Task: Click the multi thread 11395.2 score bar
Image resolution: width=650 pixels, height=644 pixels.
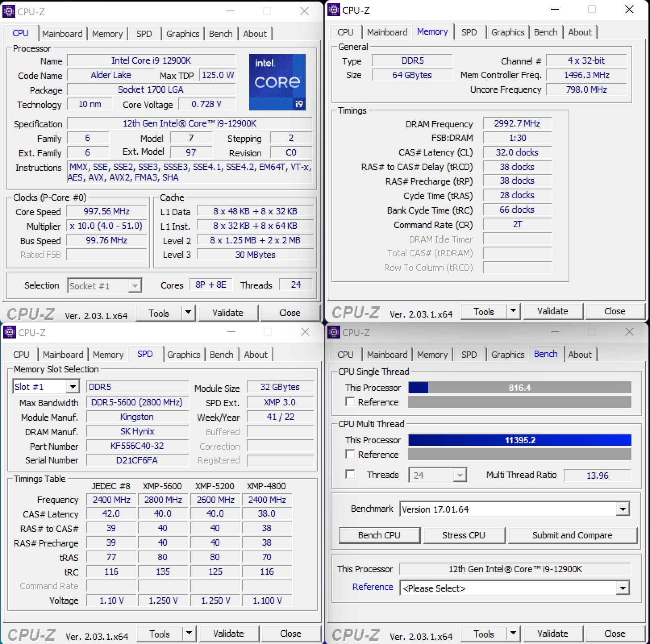Action: click(519, 440)
